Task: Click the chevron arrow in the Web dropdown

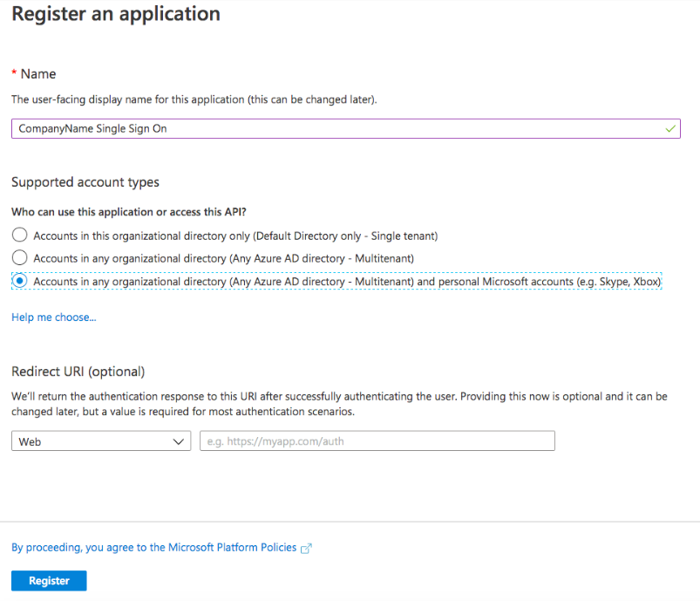Action: click(180, 441)
